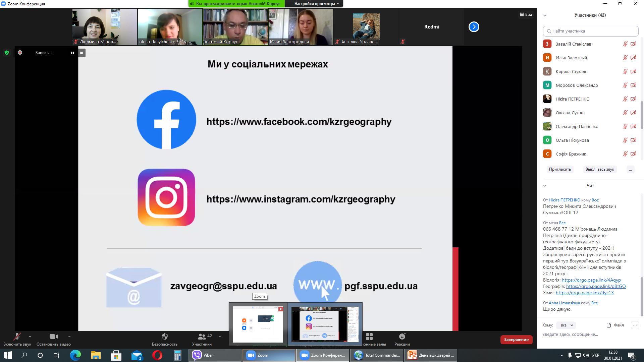Viewport: 644px width, 362px height.
Task: Click the red Завершение button
Action: coord(516,340)
